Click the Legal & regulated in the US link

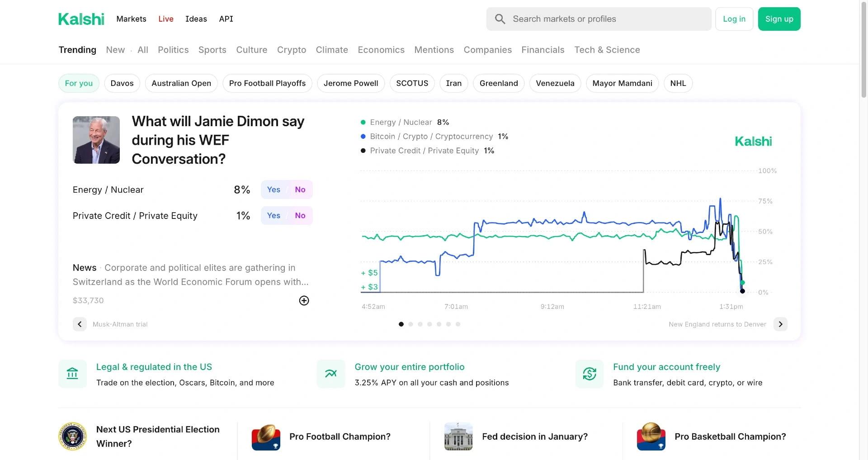154,367
